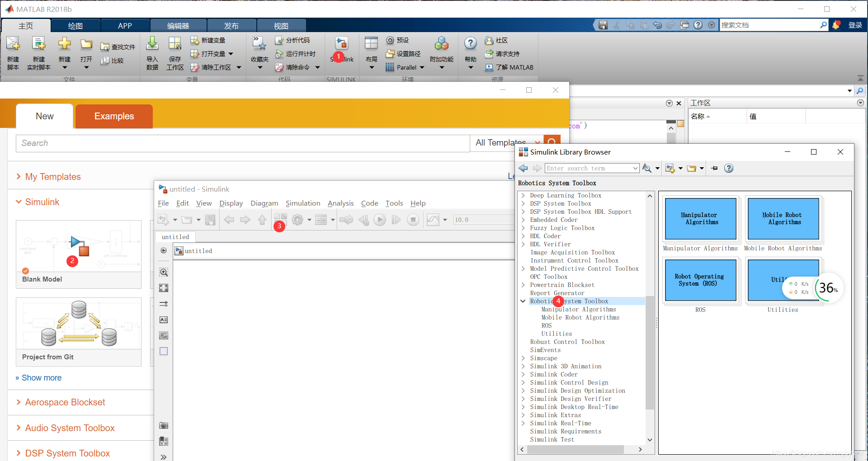The width and height of the screenshot is (868, 461).
Task: Click the Up to Parent arrow
Action: pos(262,220)
